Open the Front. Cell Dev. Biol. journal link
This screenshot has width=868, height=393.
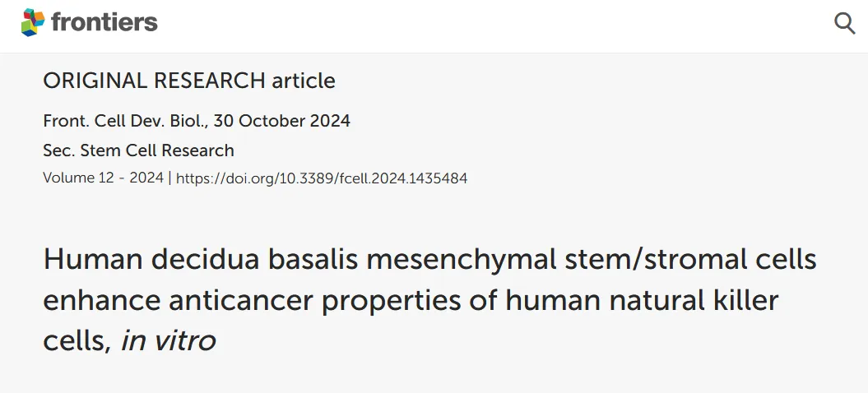[x=125, y=121]
